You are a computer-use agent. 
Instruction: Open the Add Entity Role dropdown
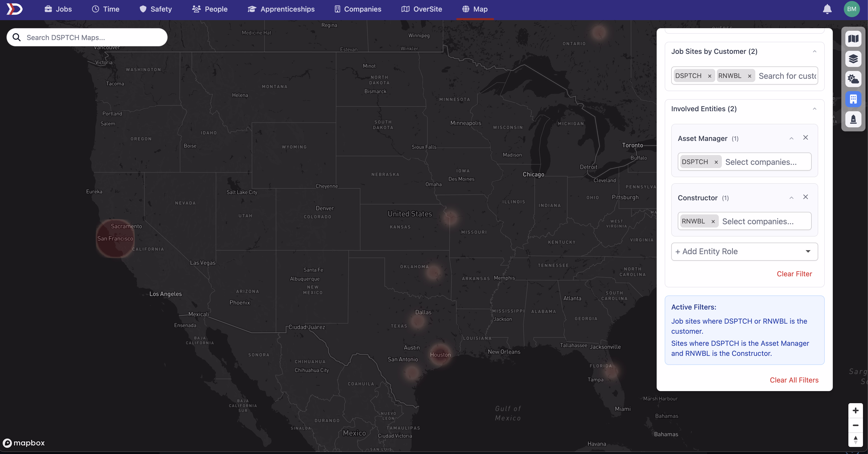point(744,251)
